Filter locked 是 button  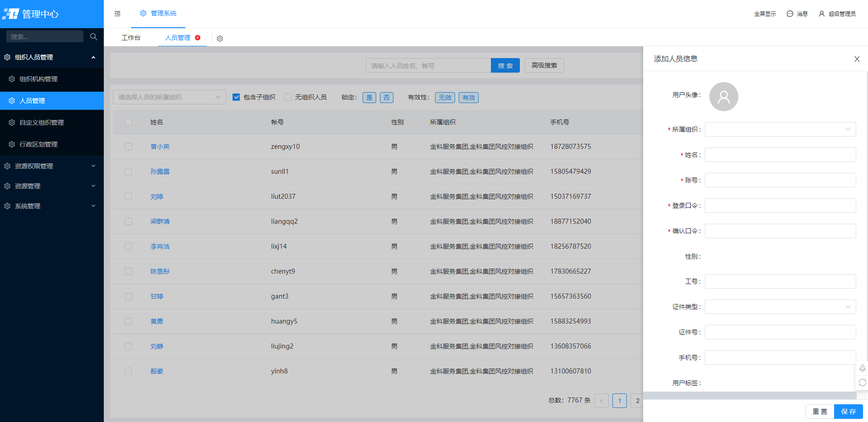point(369,98)
